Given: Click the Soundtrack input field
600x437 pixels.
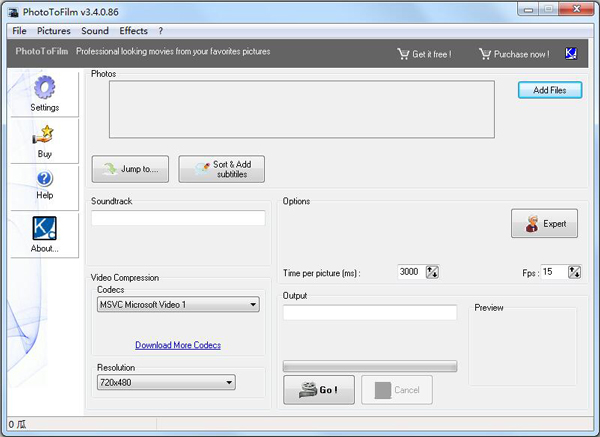Looking at the screenshot, I should (178, 218).
